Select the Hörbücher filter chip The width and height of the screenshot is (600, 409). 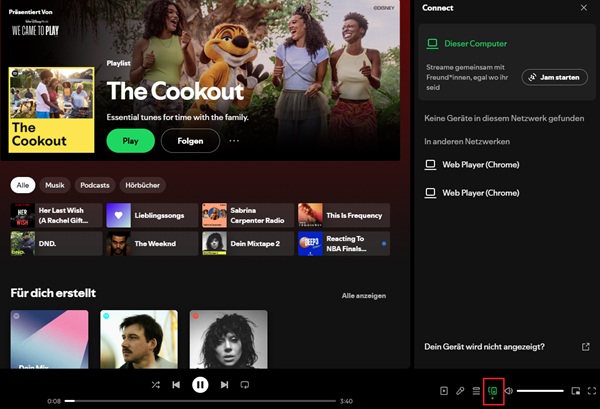[142, 185]
